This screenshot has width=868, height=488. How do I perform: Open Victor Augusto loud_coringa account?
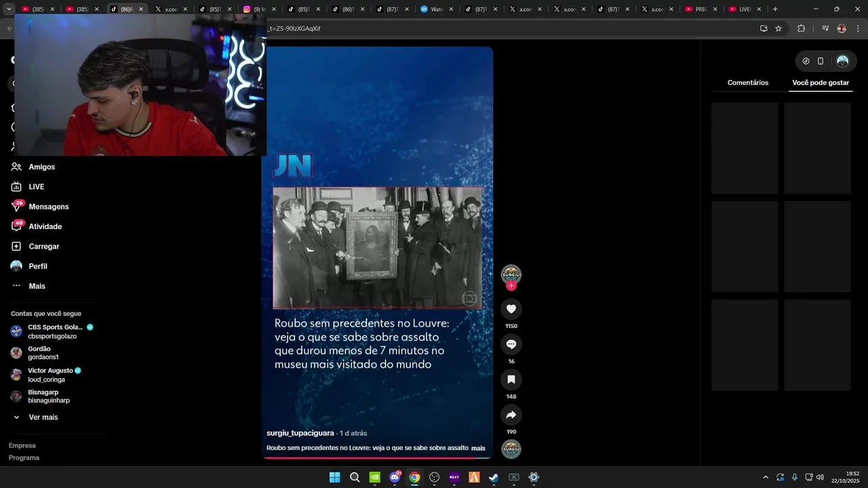46,375
